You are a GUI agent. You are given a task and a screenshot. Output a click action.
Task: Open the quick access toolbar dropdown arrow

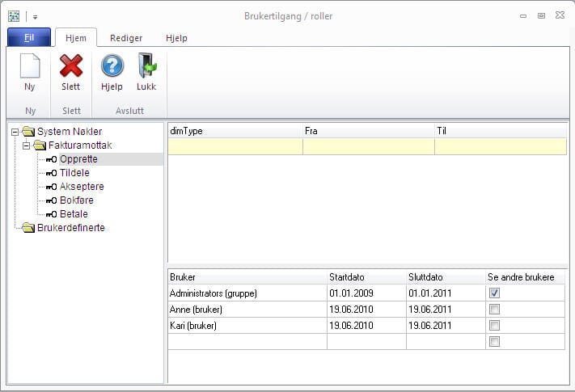(x=36, y=16)
